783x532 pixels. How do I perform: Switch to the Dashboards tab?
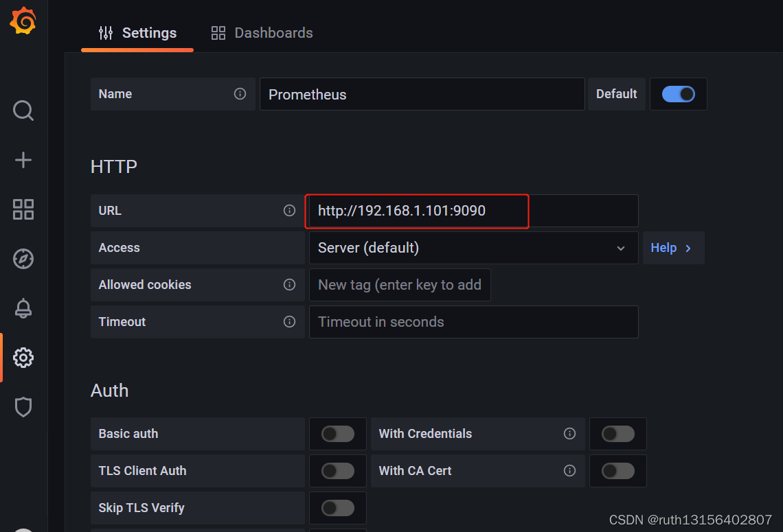tap(262, 33)
